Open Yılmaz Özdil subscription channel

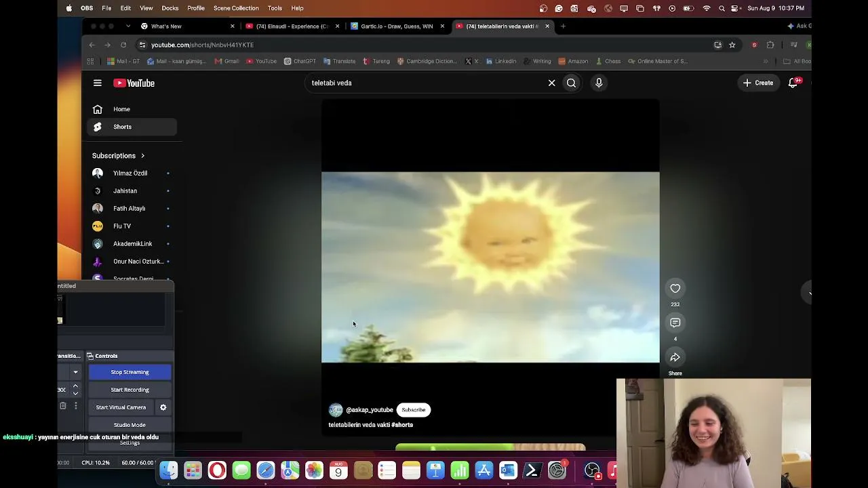pos(132,174)
